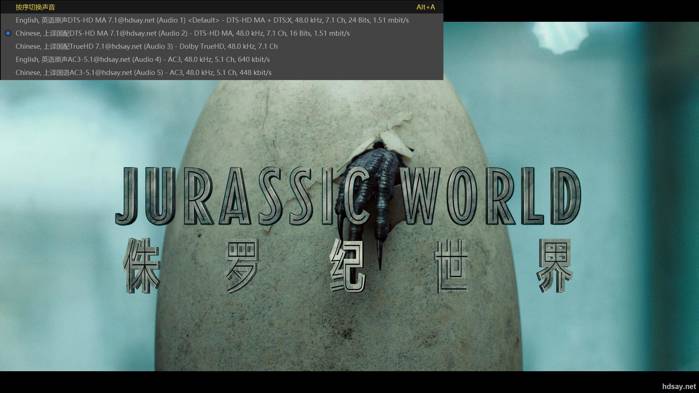This screenshot has height=393, width=699.
Task: Click the cracked shell fragment above the claw
Action: click(391, 133)
